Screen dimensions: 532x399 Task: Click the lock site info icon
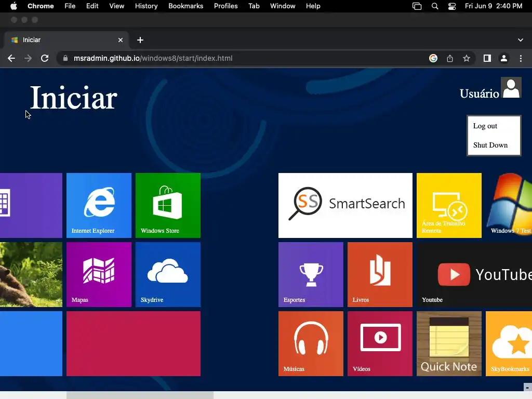[x=65, y=58]
